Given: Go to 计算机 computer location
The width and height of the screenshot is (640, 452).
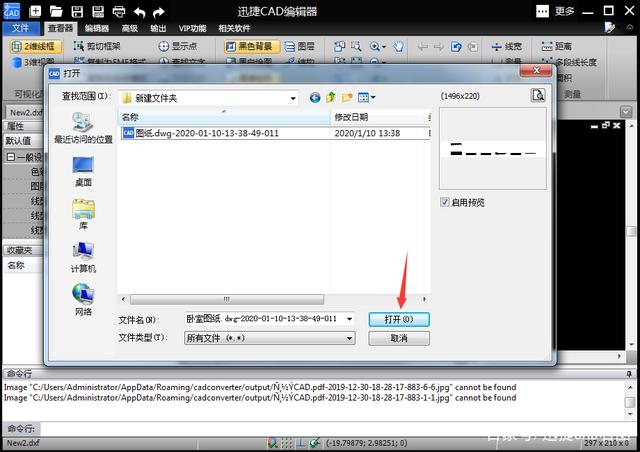Looking at the screenshot, I should [83, 258].
